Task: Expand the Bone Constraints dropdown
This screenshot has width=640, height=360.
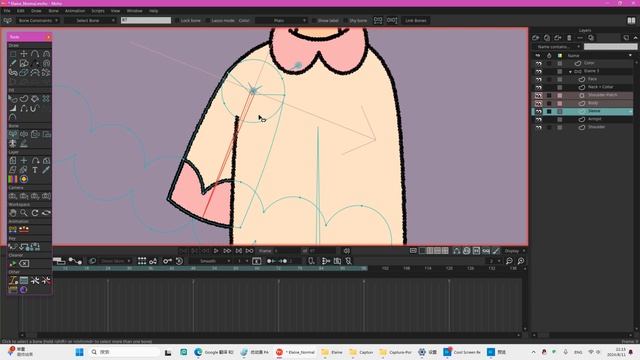Action: pos(38,20)
